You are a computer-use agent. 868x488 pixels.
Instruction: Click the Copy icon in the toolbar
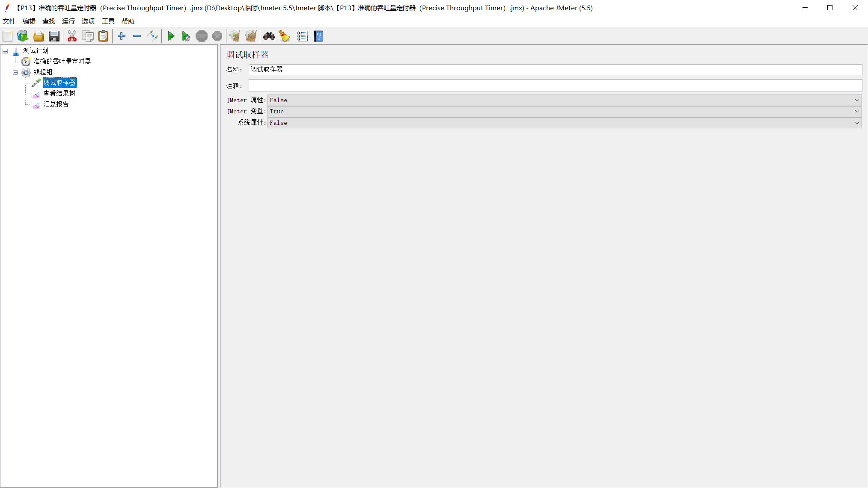(x=88, y=36)
